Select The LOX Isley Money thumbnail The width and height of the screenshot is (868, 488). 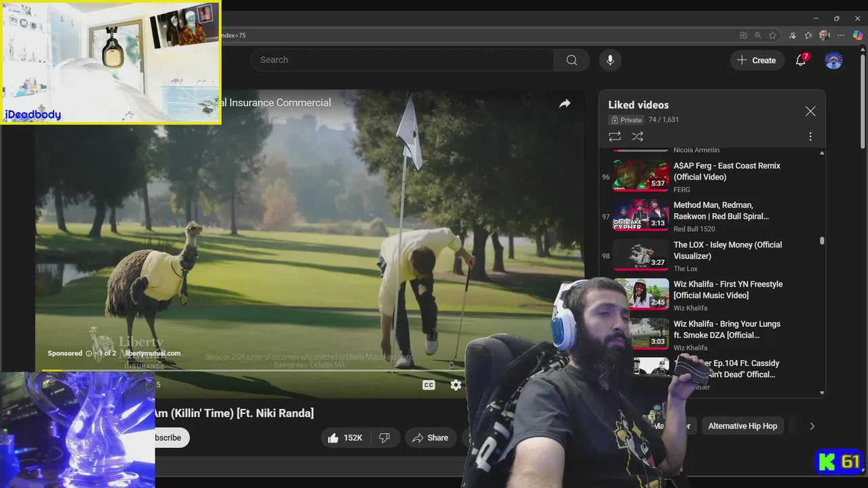click(641, 256)
